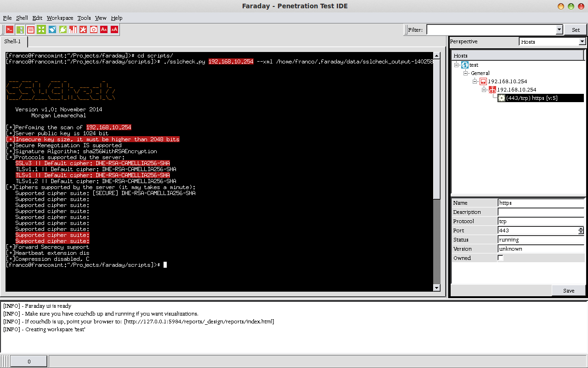The image size is (588, 368).
Task: Click the red network interface icon in tree
Action: (492, 90)
